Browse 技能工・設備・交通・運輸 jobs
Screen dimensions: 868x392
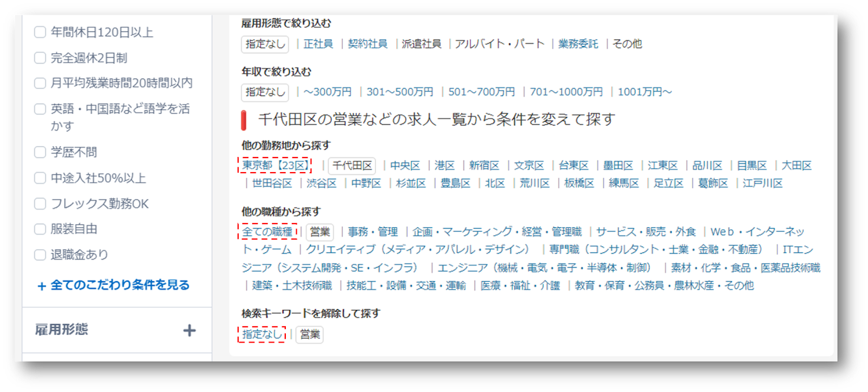406,286
